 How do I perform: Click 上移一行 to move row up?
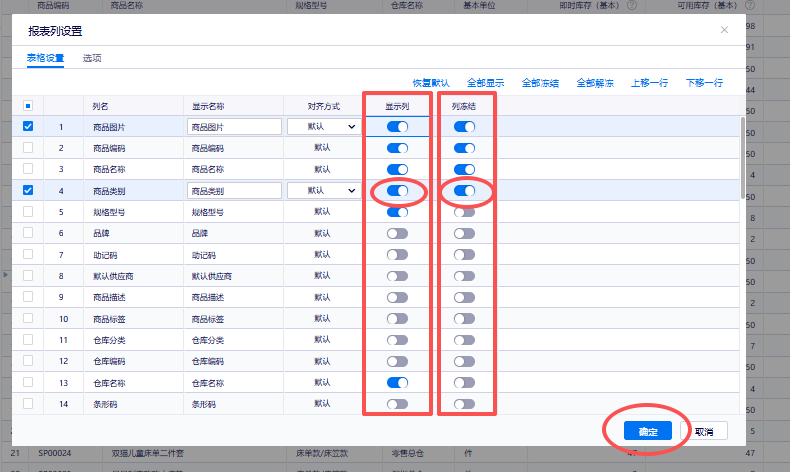[650, 83]
